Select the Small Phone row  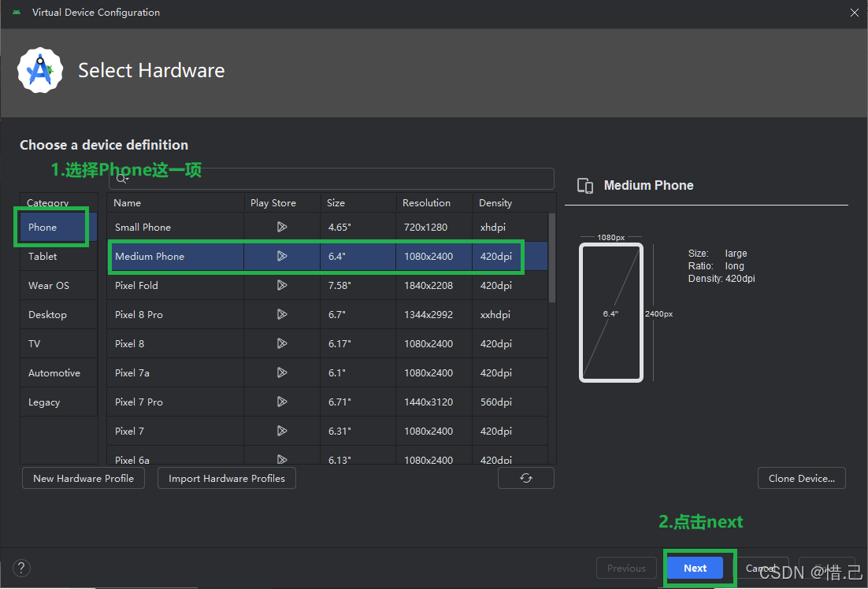[327, 227]
